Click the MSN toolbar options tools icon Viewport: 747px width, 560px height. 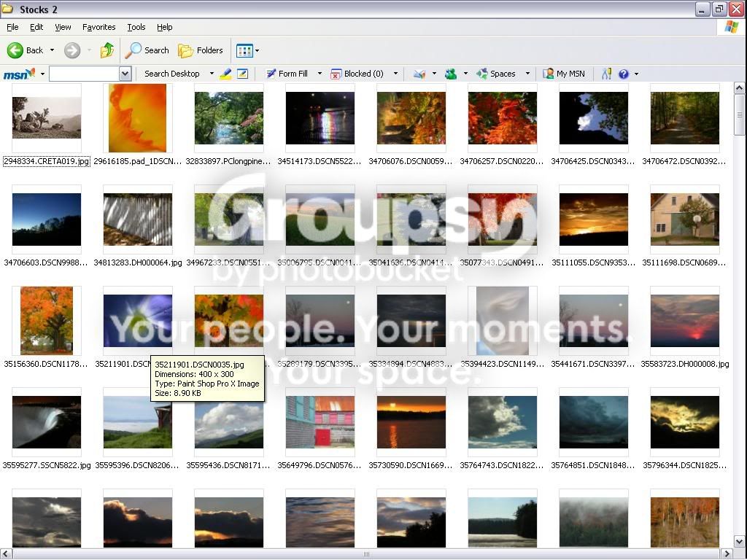coord(606,74)
